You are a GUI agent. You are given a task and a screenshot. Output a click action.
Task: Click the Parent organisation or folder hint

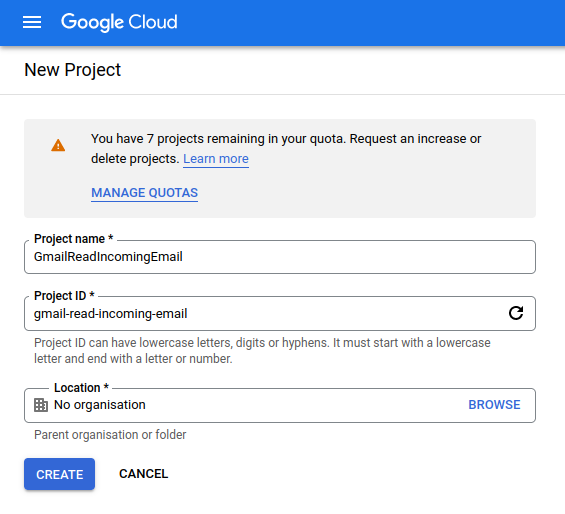point(110,435)
